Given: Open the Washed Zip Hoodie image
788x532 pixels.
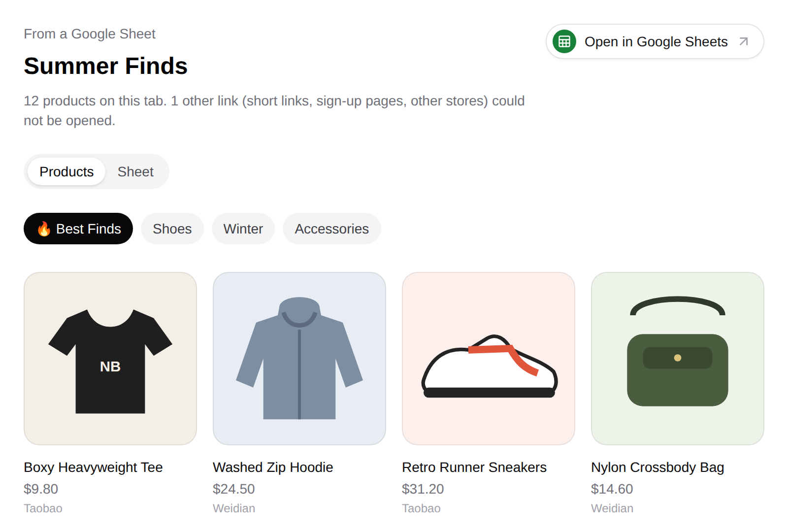Looking at the screenshot, I should pyautogui.click(x=299, y=359).
